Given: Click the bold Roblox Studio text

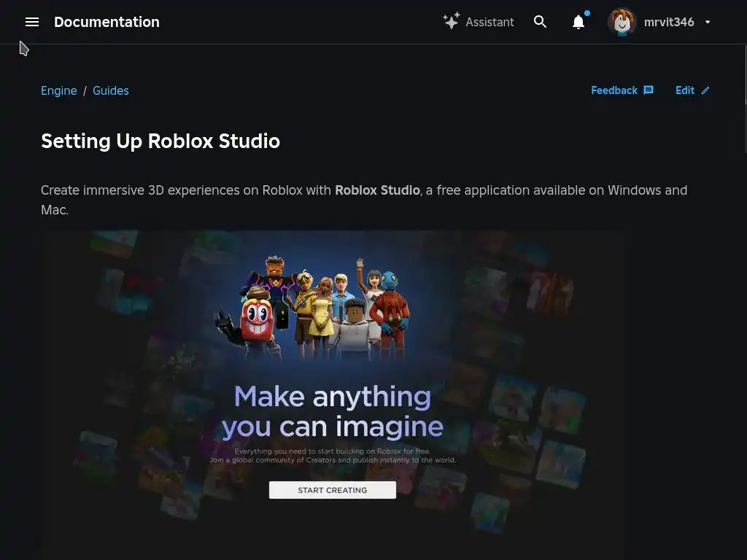Looking at the screenshot, I should point(377,190).
